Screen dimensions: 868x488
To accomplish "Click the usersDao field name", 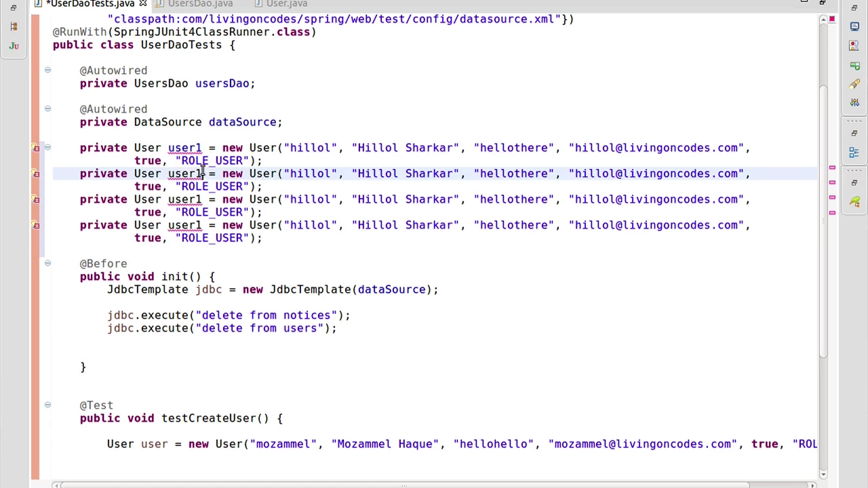I will [222, 83].
